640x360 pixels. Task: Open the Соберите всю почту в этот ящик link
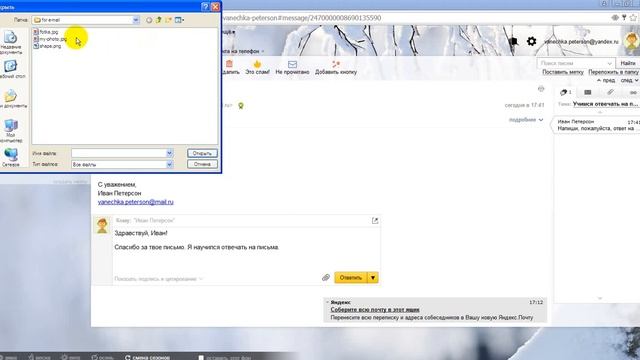point(375,309)
